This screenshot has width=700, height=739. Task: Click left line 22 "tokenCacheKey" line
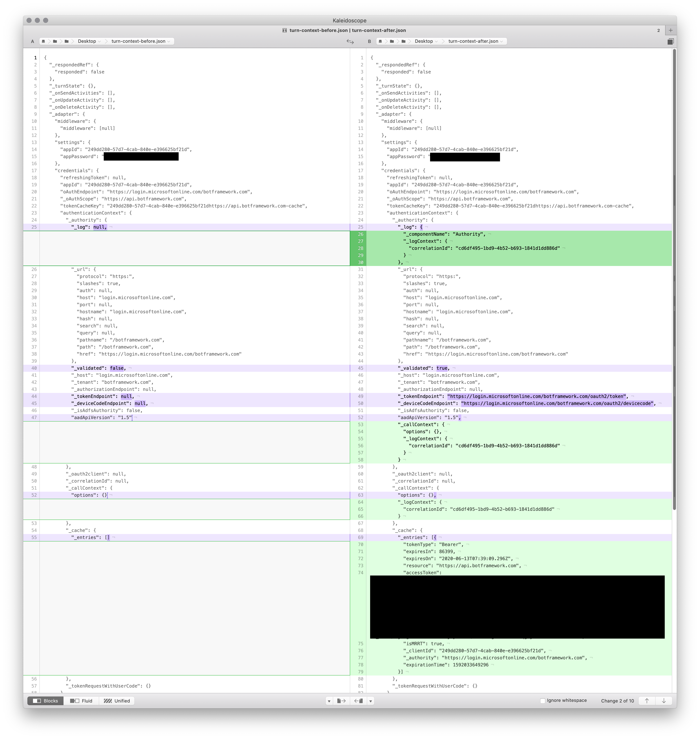point(184,206)
